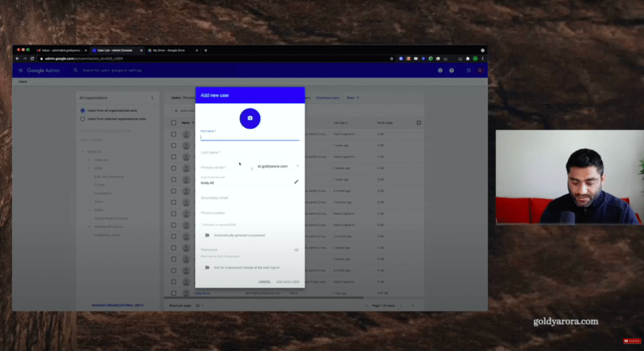Click MANAGE ORGANIZATIONAL UNITS link

(x=118, y=305)
